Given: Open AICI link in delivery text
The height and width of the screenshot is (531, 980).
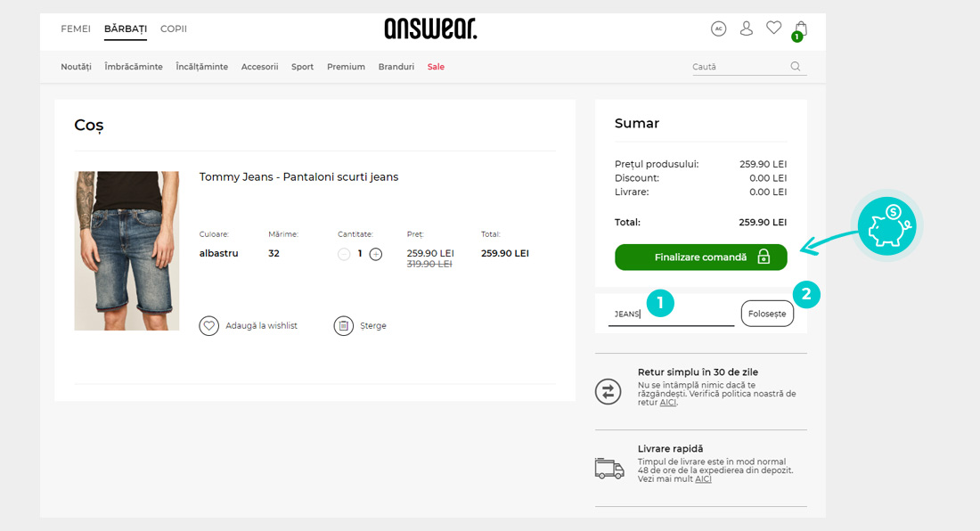Looking at the screenshot, I should pos(703,479).
